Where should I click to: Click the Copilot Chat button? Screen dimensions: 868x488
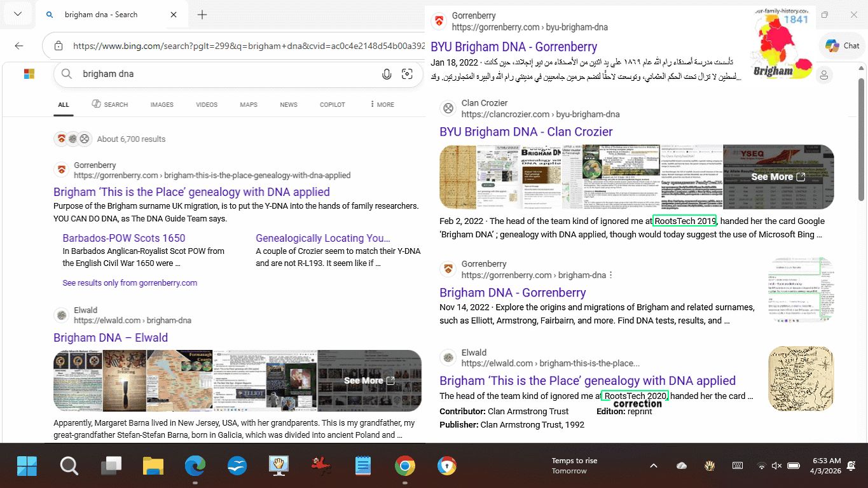842,46
